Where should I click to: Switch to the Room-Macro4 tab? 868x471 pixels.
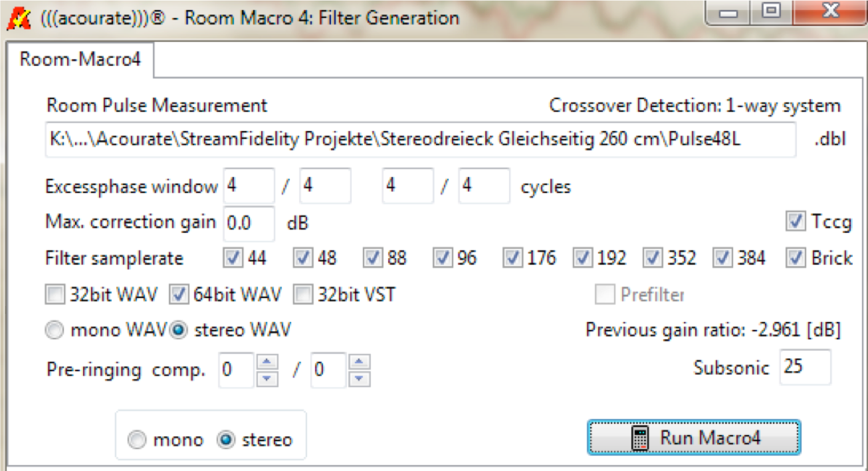pos(80,60)
